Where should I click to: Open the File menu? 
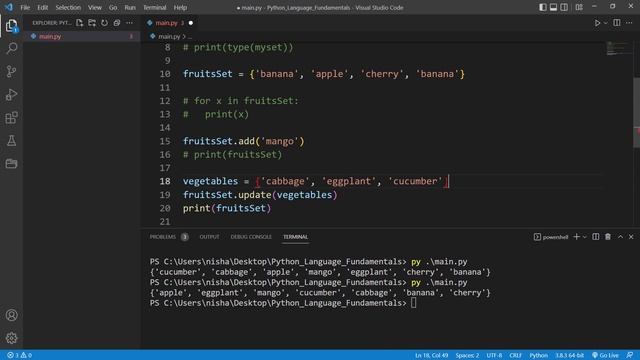pyautogui.click(x=25, y=7)
